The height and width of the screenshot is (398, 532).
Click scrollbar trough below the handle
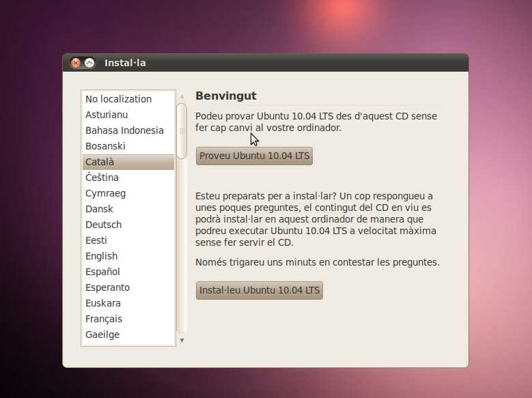tap(182, 246)
